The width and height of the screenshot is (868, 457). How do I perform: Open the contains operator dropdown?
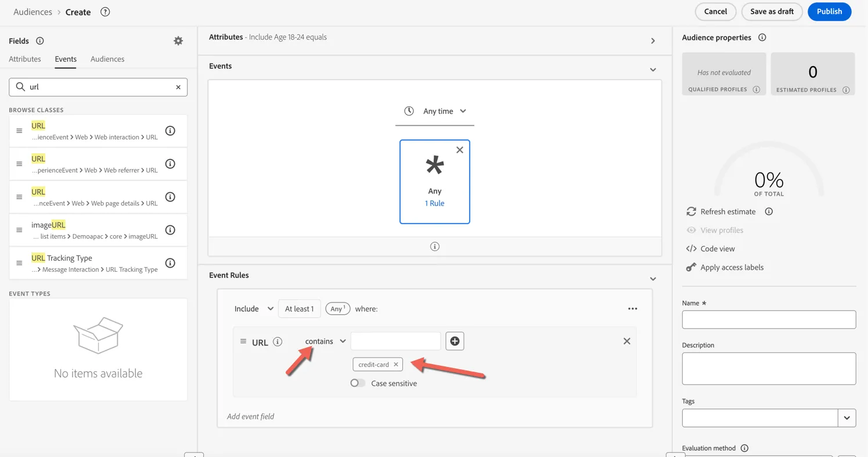click(326, 341)
